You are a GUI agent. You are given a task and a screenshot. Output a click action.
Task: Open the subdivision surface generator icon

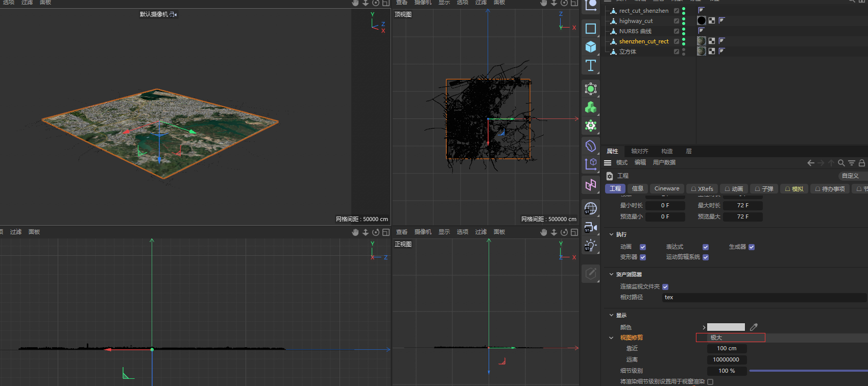pos(591,89)
